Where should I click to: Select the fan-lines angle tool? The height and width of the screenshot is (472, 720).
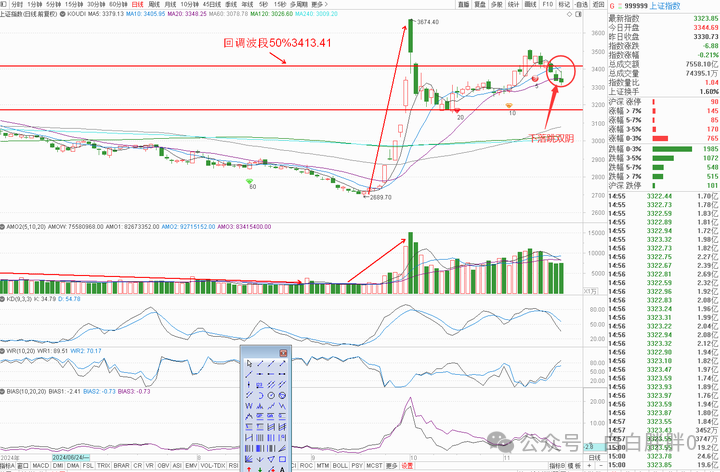coord(282,448)
